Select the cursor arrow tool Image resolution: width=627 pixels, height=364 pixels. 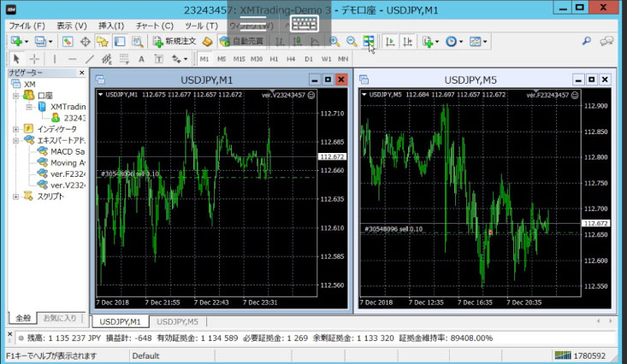(15, 59)
